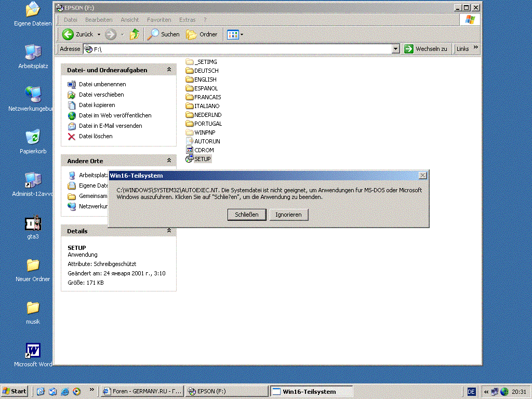Switch to Foren - GERMANY.RU taskbar button
Screen dimensions: 532x399
pos(142,391)
